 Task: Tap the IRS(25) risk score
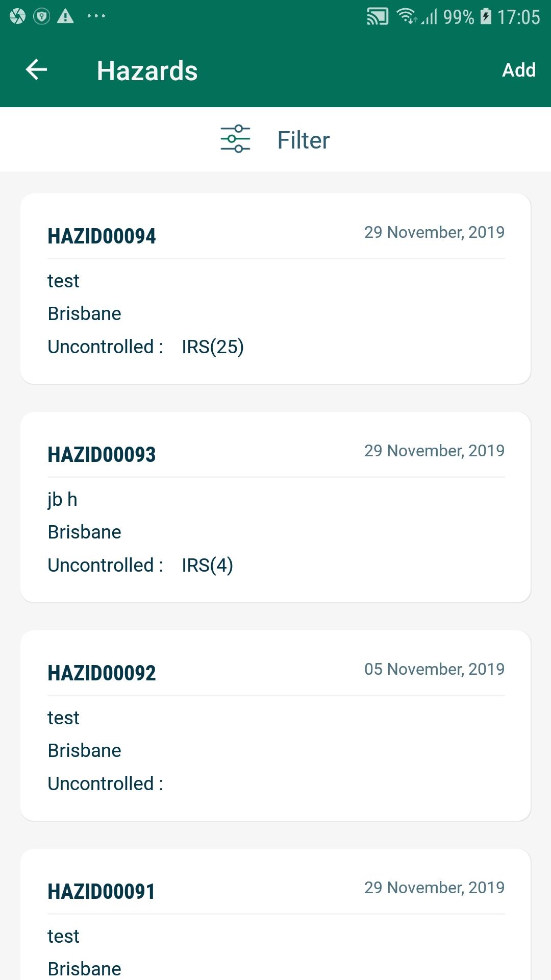point(213,347)
